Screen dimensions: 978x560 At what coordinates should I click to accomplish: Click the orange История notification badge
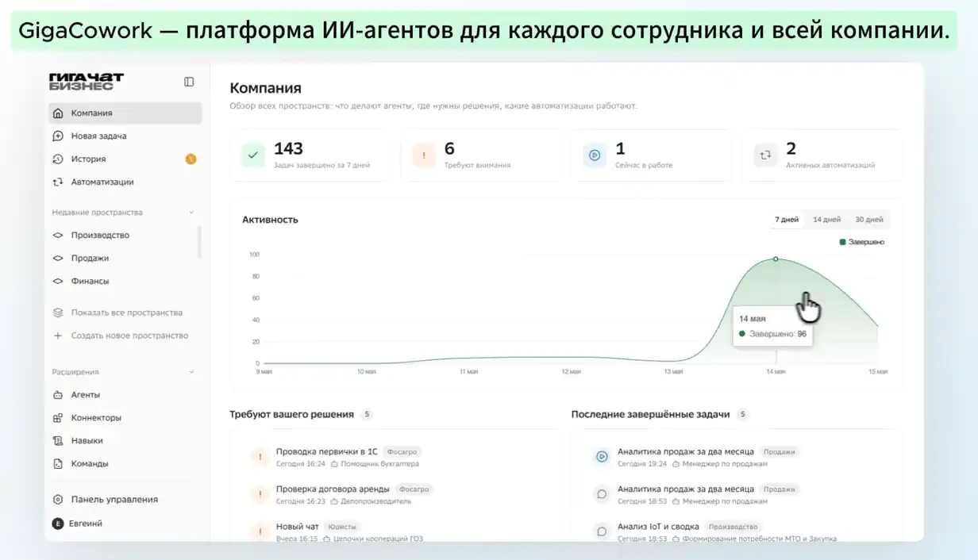click(x=191, y=159)
